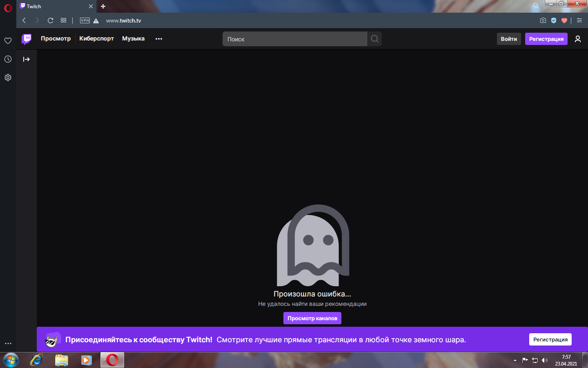Viewport: 588px width, 368px height.
Task: Toggle the VPN badge in address bar
Action: 85,20
